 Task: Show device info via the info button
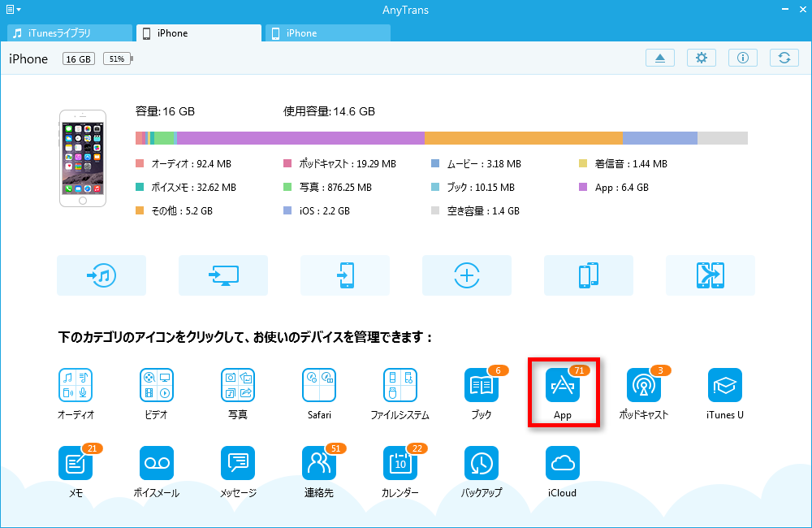[743, 58]
